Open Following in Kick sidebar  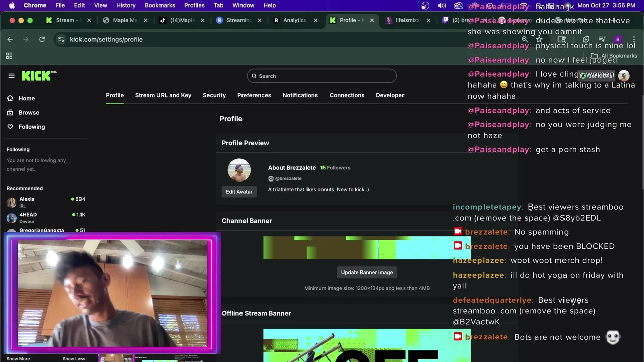(26, 127)
